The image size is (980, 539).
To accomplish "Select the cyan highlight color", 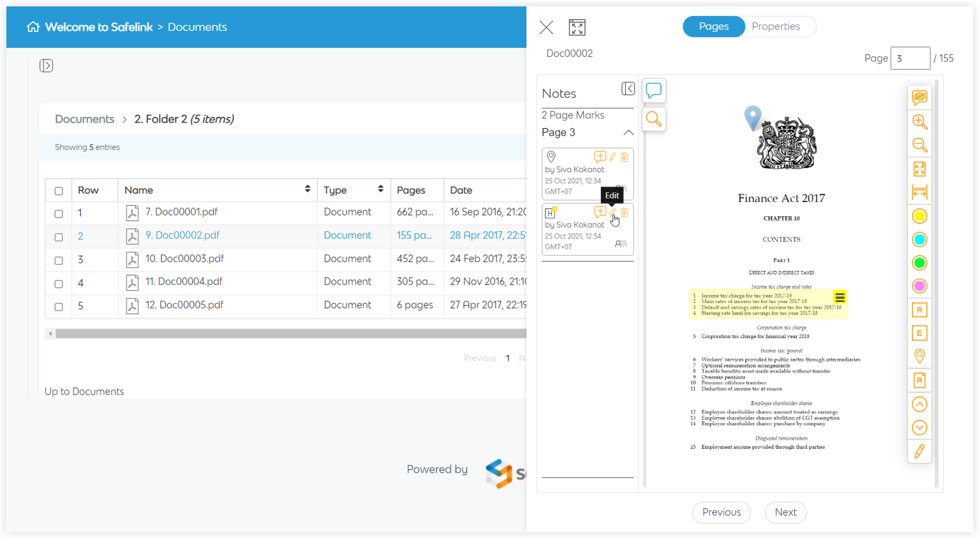I will pos(919,239).
